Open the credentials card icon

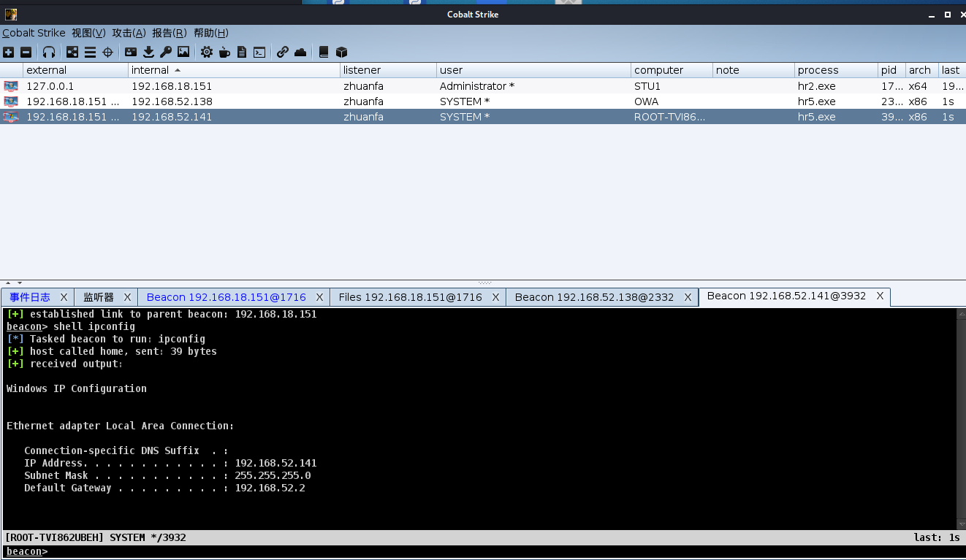(x=131, y=52)
